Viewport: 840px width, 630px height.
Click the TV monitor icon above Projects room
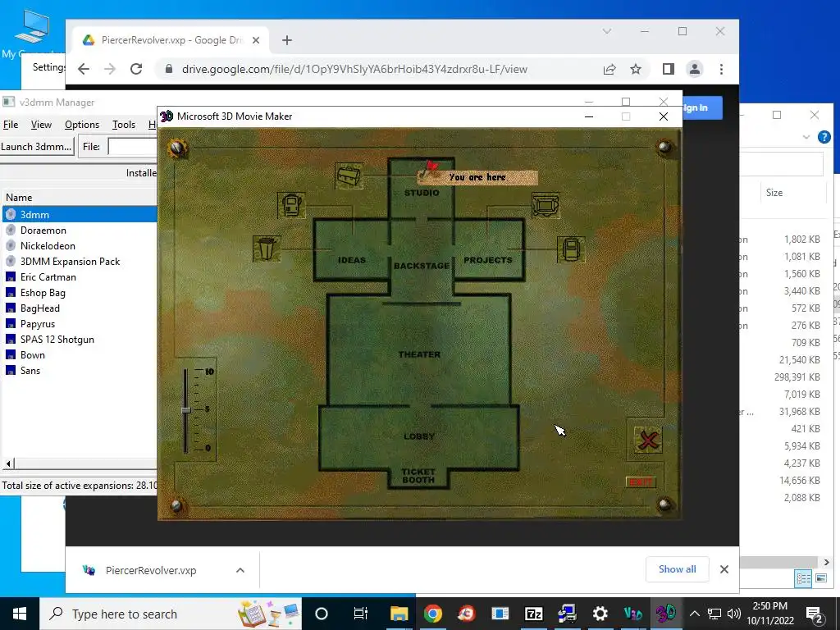click(546, 205)
